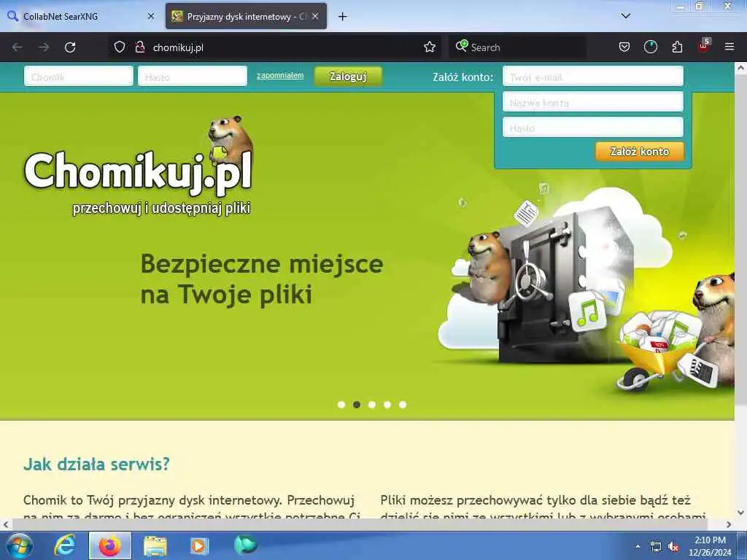Screen dimensions: 747x560
Task: Click the circular account sync icon
Action: (x=650, y=47)
